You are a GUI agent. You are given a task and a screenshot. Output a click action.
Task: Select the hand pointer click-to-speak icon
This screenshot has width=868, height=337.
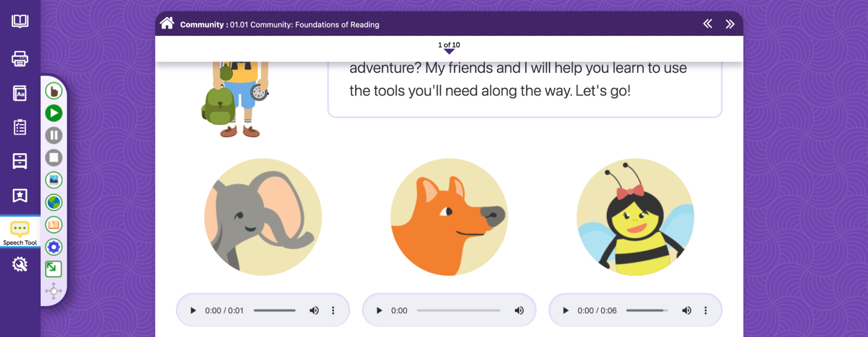click(54, 91)
